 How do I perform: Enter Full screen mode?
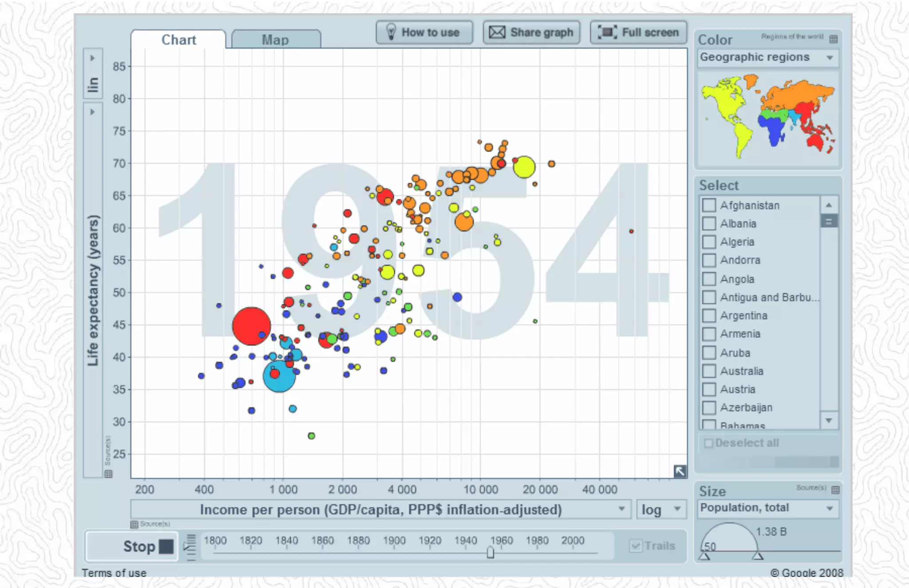tap(638, 32)
